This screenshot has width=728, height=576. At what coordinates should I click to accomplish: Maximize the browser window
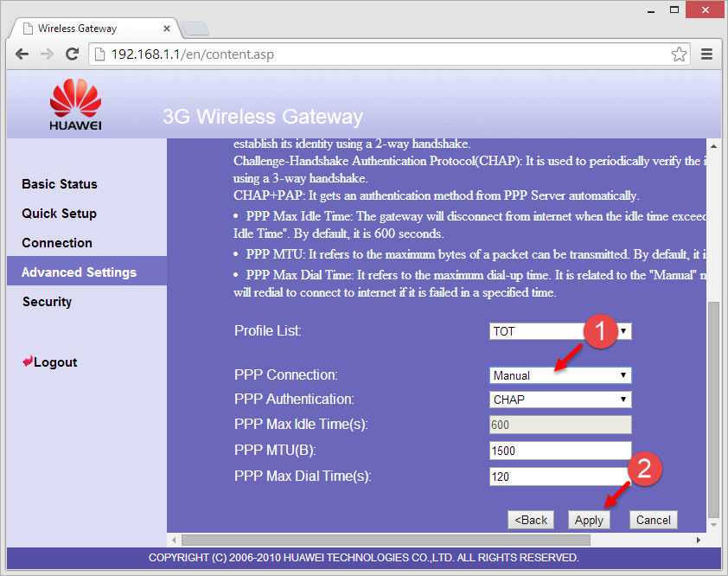click(x=674, y=10)
